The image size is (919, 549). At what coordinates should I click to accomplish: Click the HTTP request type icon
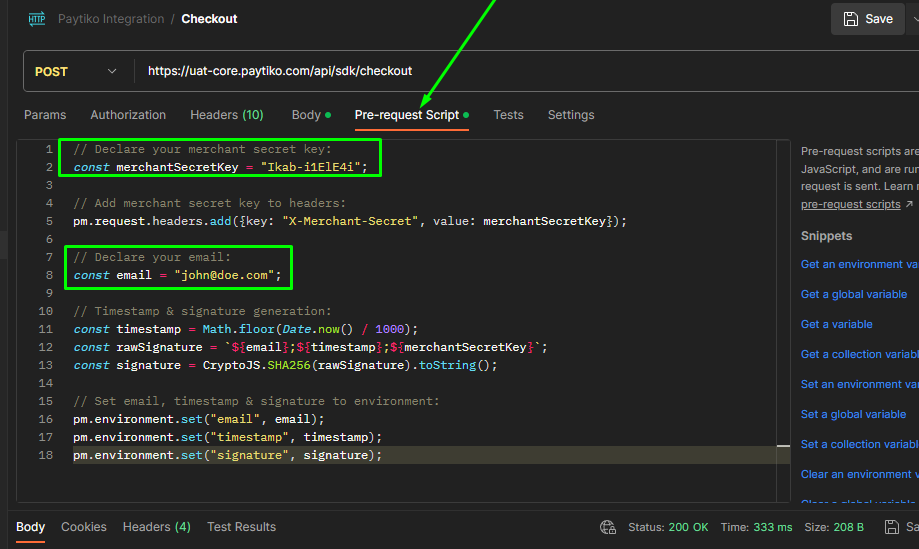36,19
